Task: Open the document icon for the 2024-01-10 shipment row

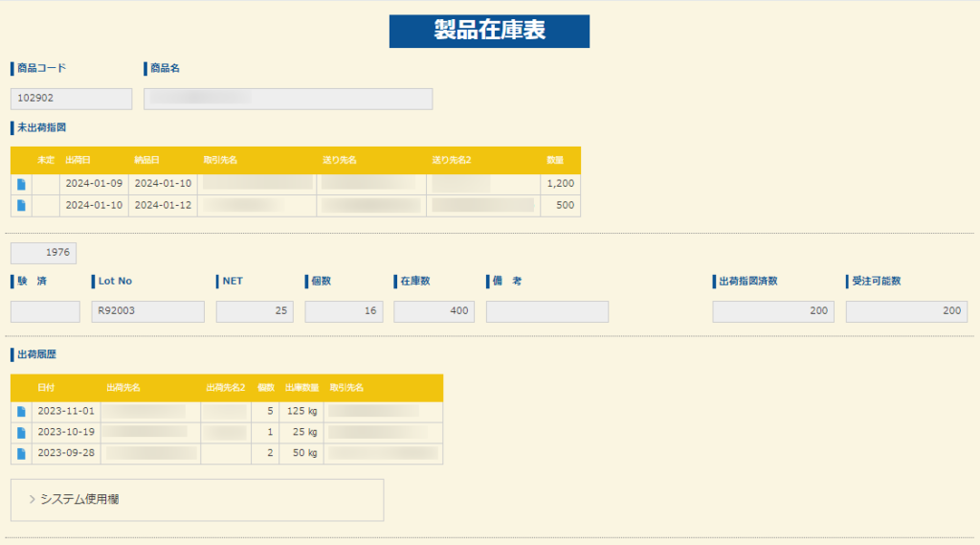Action: [21, 205]
